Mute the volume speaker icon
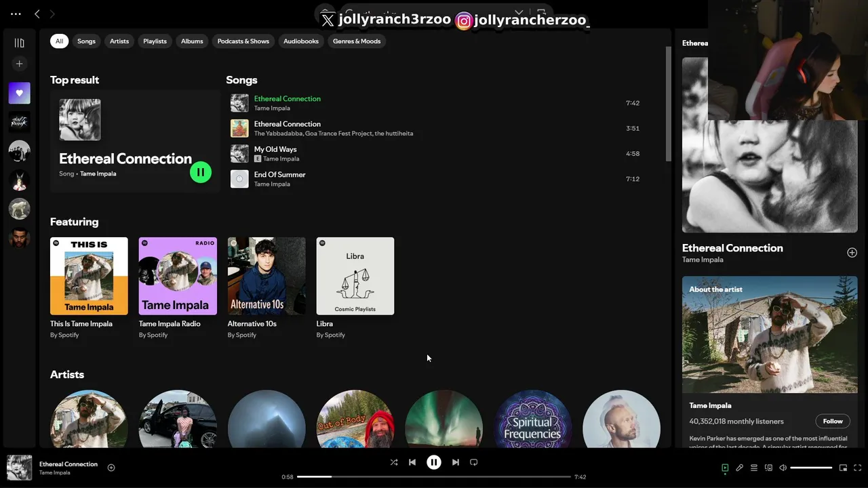 (x=783, y=468)
